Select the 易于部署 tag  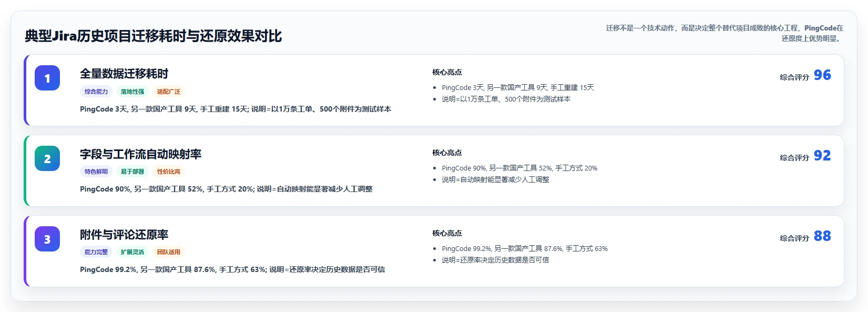pyautogui.click(x=132, y=172)
